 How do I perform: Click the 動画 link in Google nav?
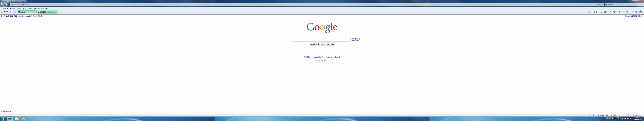(12, 16)
